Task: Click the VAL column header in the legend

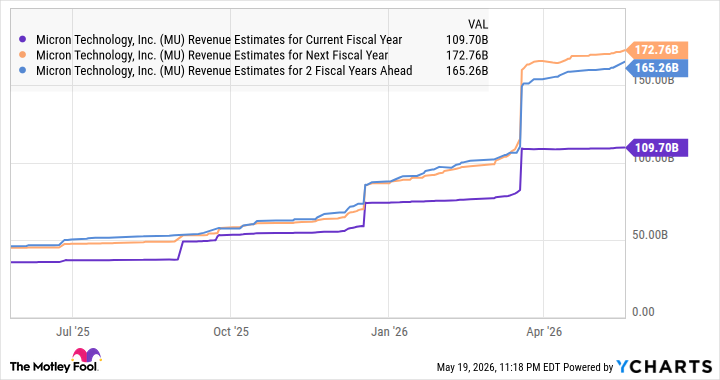Action: [478, 24]
